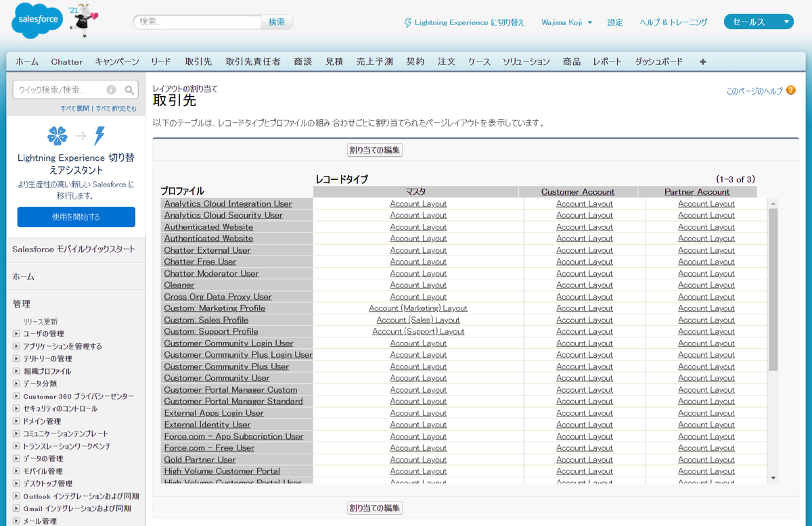
Task: Open Account (Marketing) Layout link
Action: 418,308
